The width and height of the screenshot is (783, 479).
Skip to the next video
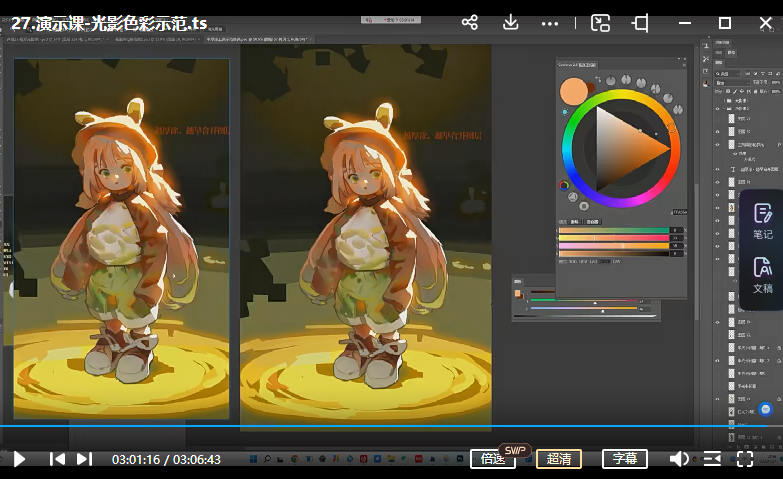(x=84, y=459)
